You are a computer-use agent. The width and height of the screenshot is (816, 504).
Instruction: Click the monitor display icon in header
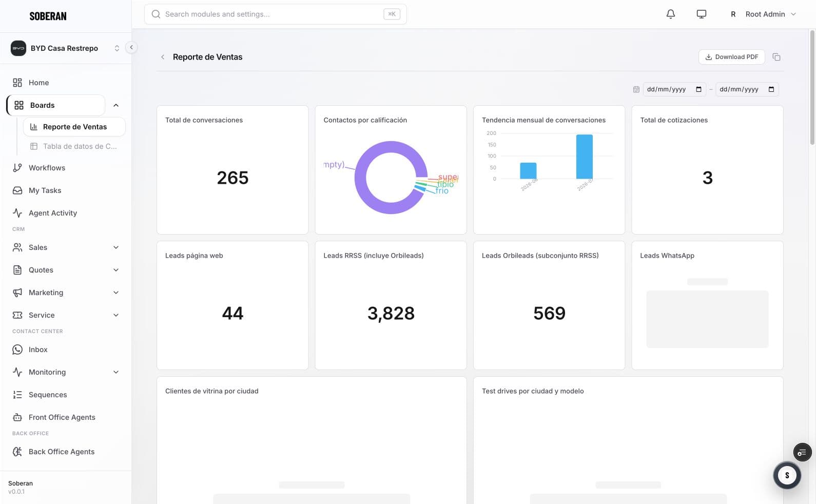click(701, 14)
